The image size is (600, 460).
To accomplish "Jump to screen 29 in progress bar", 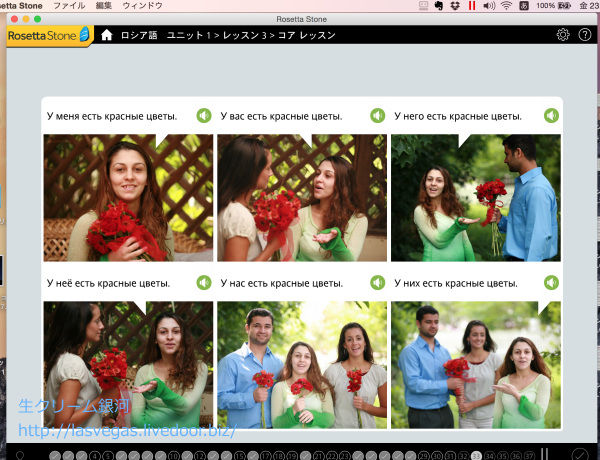I will (424, 456).
